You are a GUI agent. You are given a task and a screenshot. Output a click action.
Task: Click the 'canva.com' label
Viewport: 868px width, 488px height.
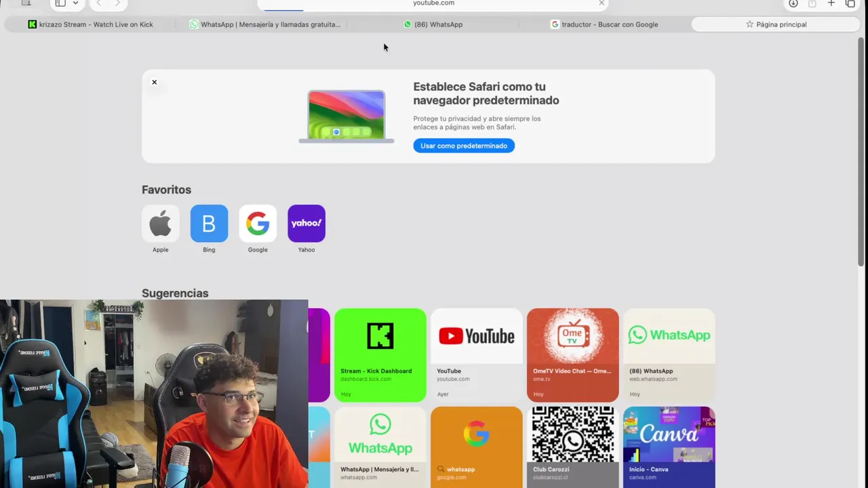click(x=642, y=477)
